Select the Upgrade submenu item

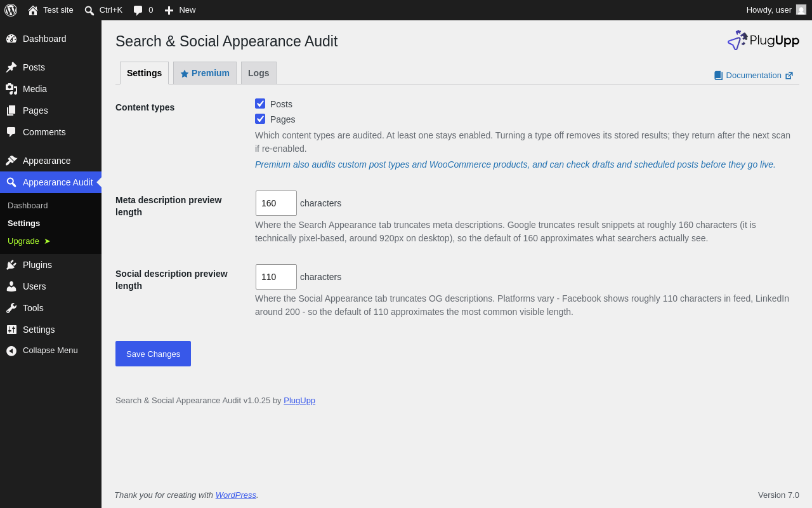(29, 241)
